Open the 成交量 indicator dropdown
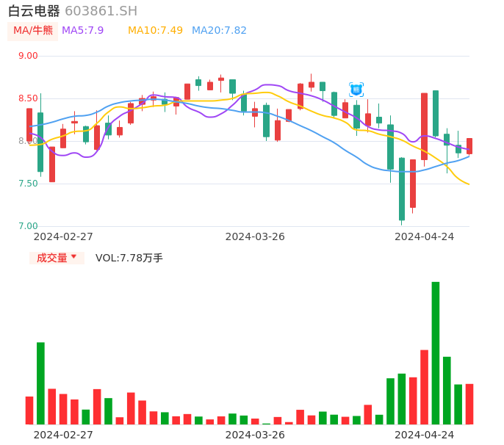Screen dimensions: 504x445 tap(57, 258)
